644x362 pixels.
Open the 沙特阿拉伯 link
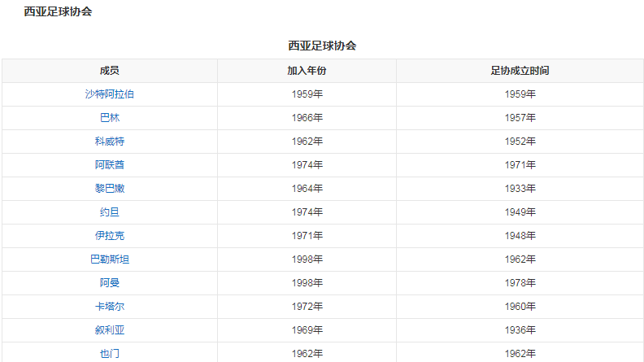coord(110,94)
